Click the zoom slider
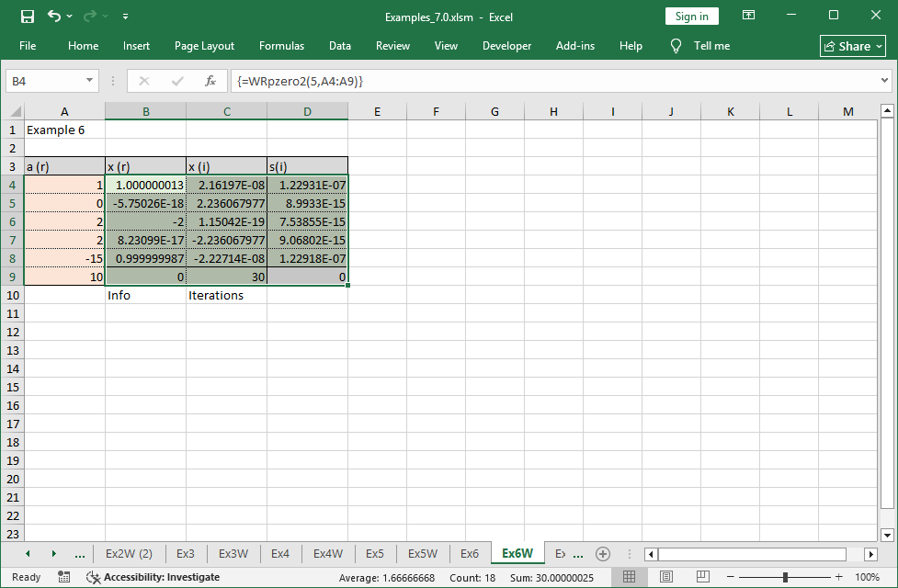 [784, 577]
